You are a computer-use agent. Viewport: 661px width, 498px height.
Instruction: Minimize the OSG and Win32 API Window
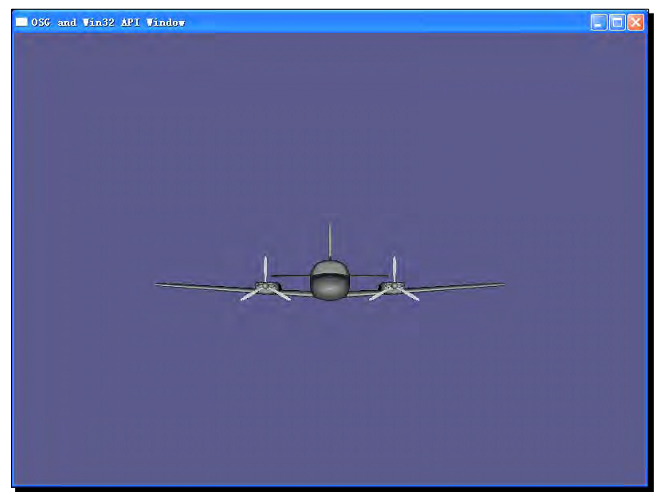click(x=599, y=22)
